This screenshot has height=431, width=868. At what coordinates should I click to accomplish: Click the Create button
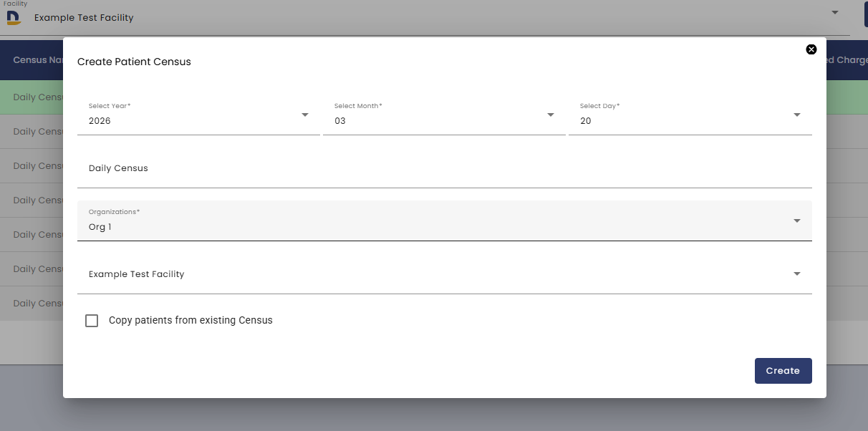783,371
